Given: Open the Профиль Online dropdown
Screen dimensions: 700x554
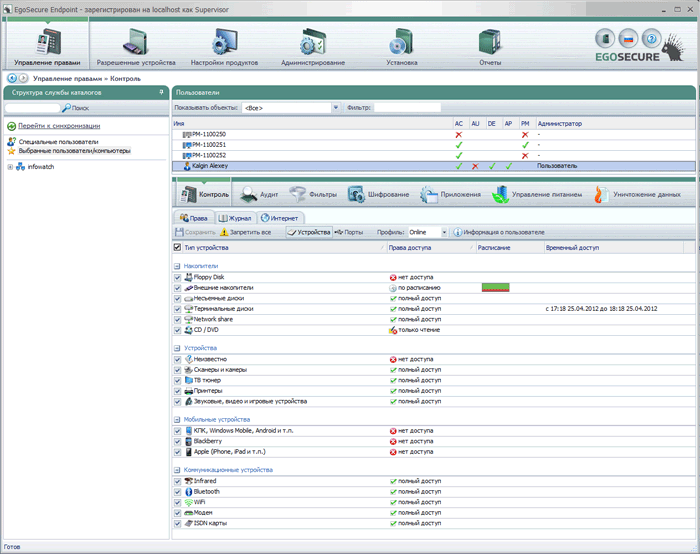Looking at the screenshot, I should 444,232.
